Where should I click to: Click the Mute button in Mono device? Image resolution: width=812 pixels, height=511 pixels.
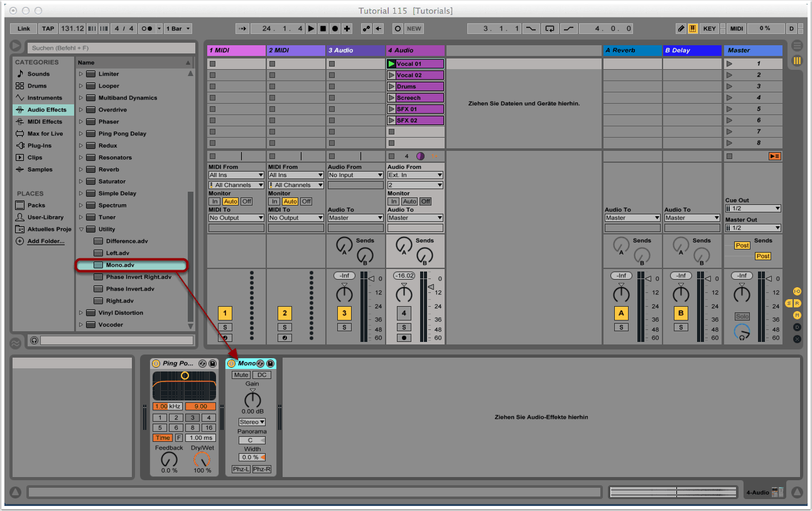[241, 375]
